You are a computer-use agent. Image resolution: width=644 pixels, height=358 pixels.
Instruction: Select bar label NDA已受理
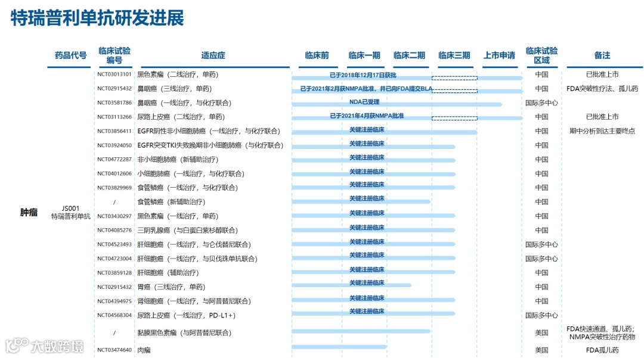(364, 102)
